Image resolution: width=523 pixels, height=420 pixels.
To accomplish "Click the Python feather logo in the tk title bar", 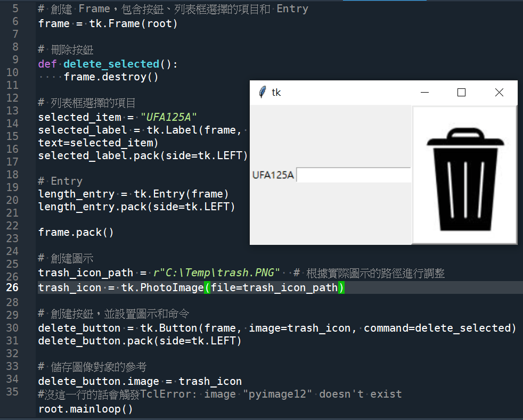I will (261, 92).
